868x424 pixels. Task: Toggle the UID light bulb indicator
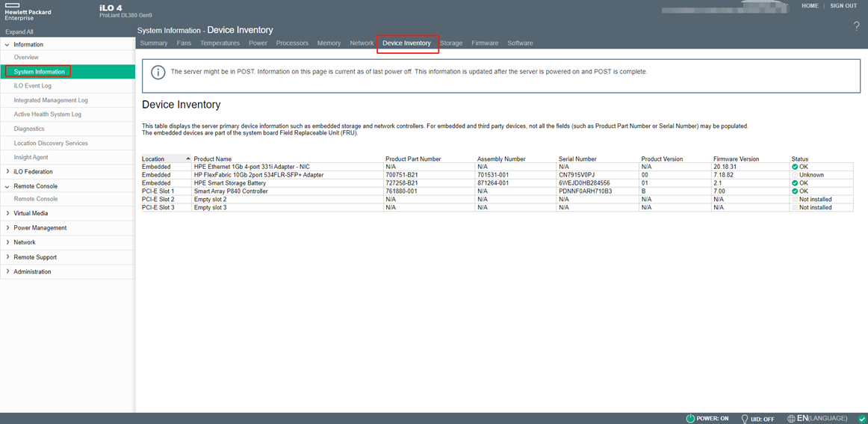(745, 419)
